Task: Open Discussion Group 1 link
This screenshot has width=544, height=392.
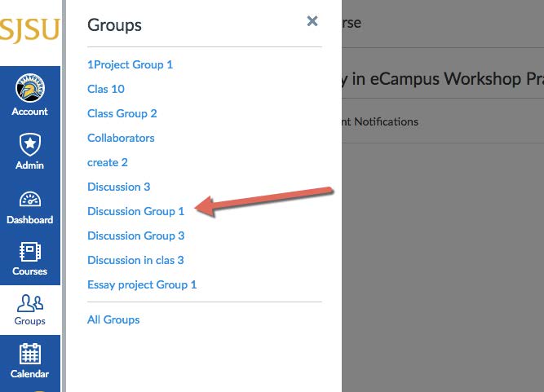Action: 136,211
